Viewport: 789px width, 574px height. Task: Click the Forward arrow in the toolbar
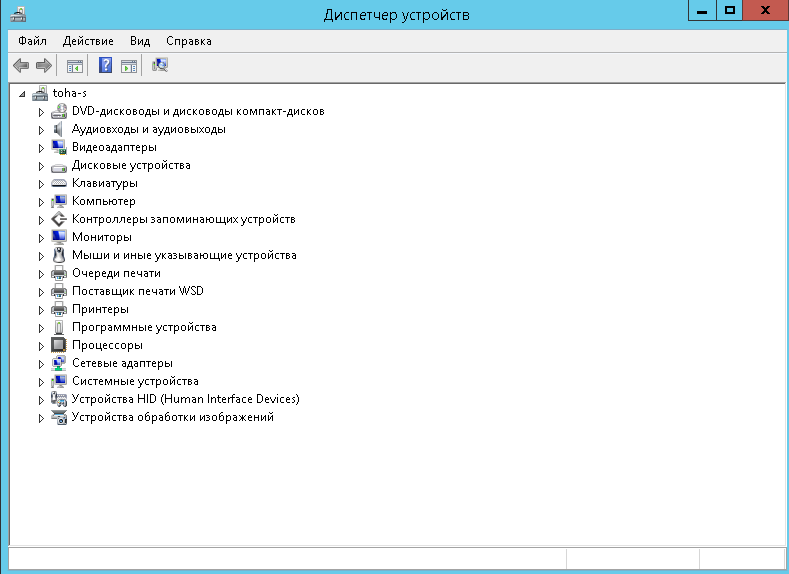(43, 66)
